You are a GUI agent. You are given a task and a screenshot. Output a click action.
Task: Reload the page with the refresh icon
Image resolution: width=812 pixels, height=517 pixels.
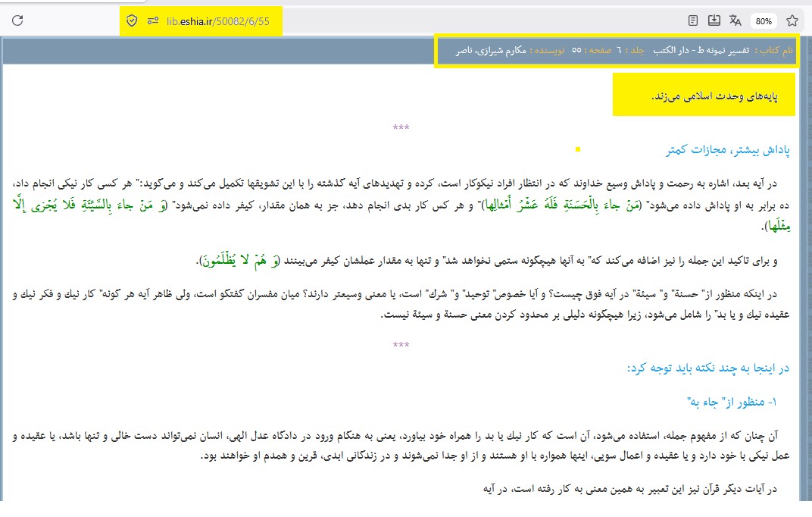[x=17, y=20]
